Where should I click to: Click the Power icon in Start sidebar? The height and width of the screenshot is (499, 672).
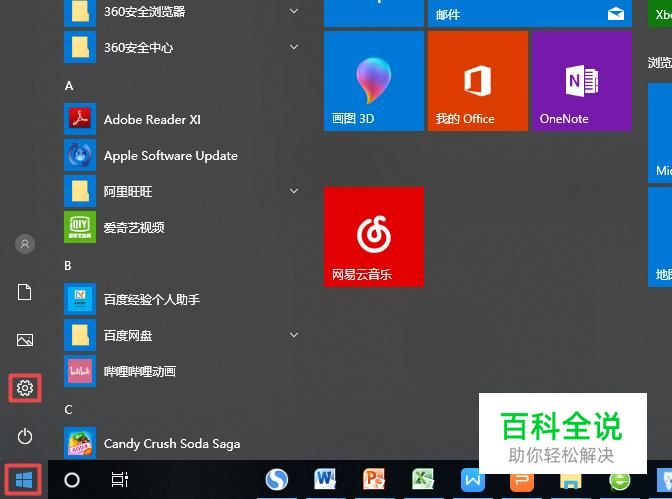pyautogui.click(x=25, y=436)
